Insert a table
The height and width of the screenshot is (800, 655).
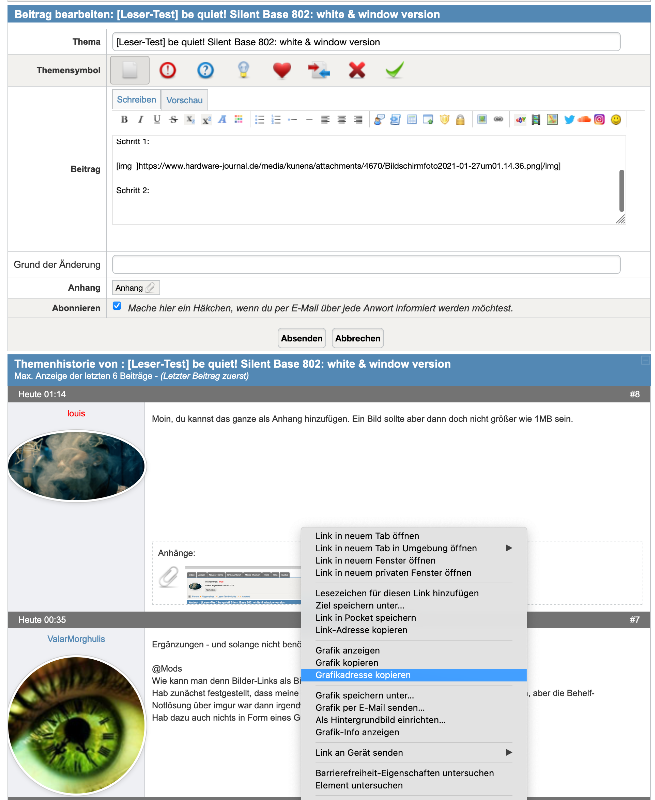412,119
